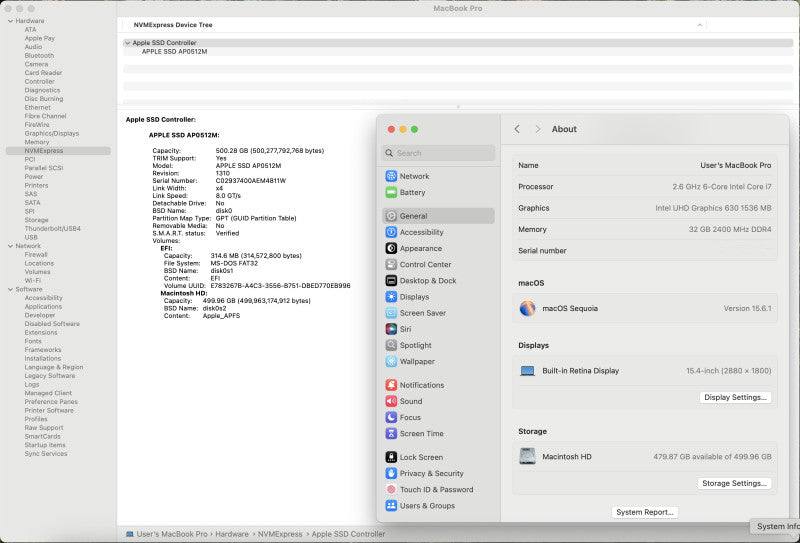Screen dimensions: 800x543
Task: Open Displays icon in Settings sidebar
Action: coord(391,297)
